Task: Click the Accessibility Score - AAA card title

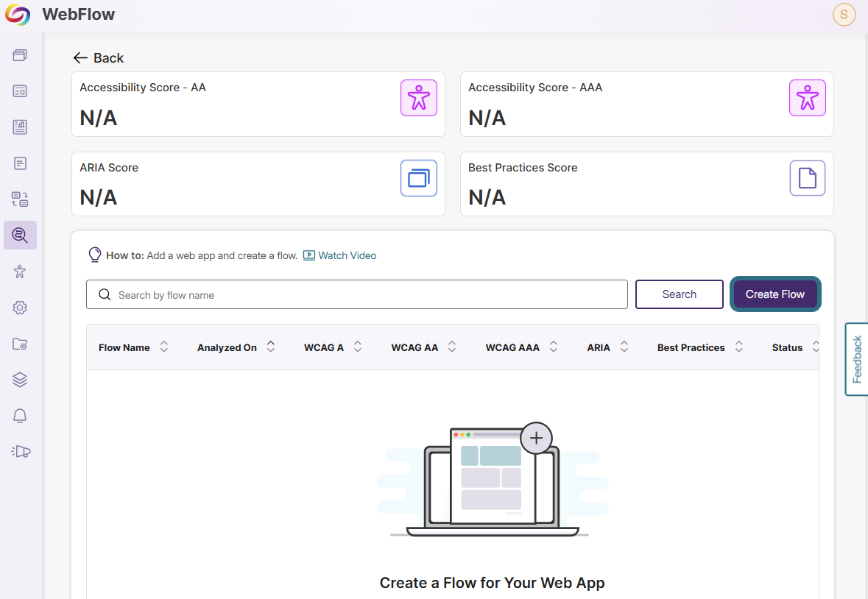Action: tap(535, 88)
